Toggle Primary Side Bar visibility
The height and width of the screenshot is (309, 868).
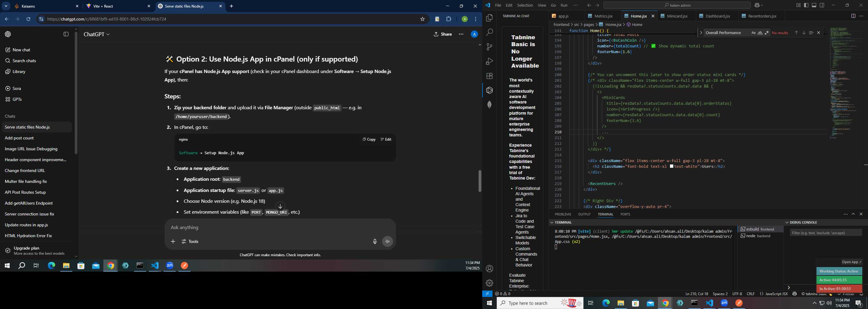pyautogui.click(x=806, y=5)
